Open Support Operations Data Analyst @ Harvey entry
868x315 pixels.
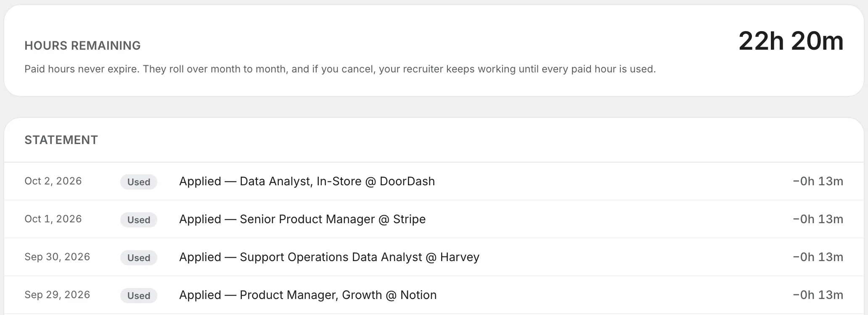[329, 257]
